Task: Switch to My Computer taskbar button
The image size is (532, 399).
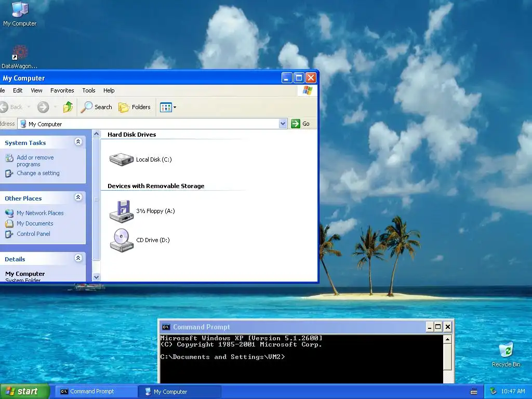Action: pos(180,391)
